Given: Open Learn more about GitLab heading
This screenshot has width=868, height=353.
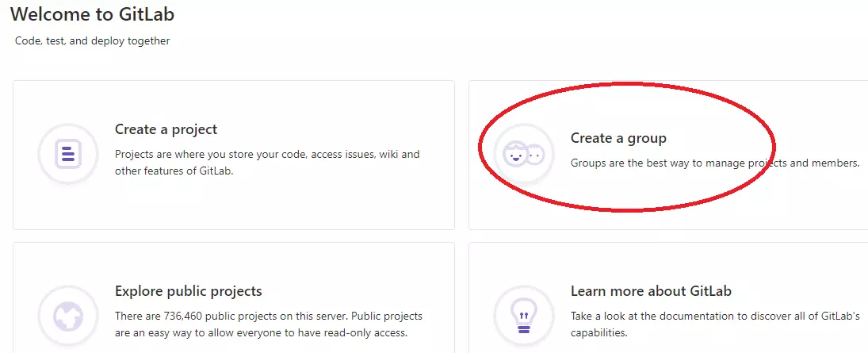Looking at the screenshot, I should coord(651,291).
